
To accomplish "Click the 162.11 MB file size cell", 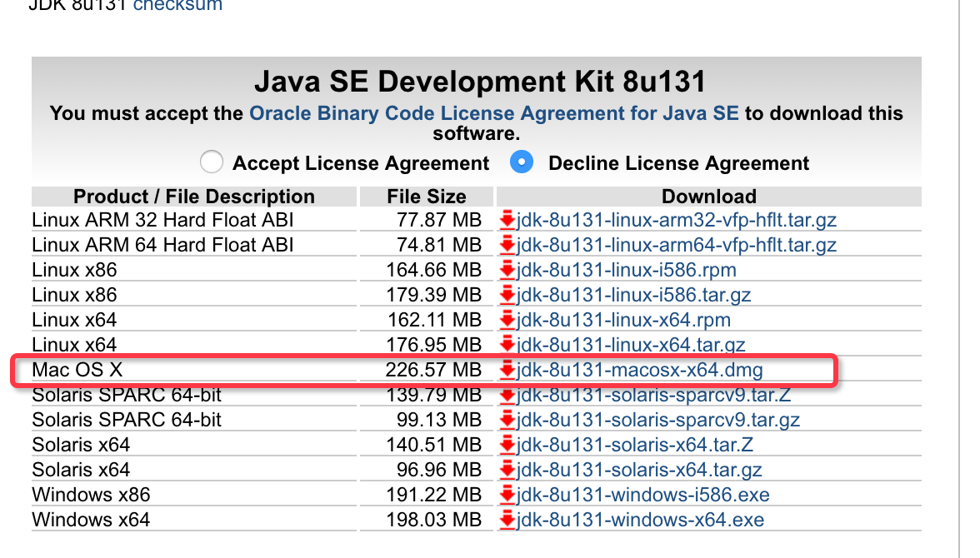I will [x=427, y=320].
